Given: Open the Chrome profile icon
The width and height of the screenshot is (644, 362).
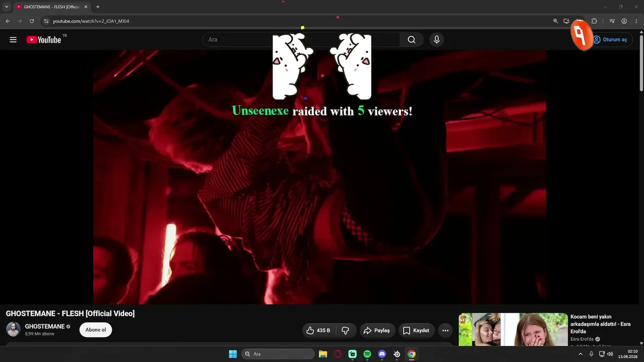Looking at the screenshot, I should tap(624, 21).
